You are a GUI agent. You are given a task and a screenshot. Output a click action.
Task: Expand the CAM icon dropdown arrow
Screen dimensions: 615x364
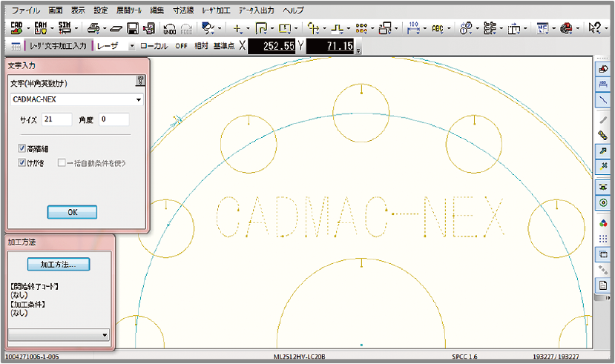[52, 29]
